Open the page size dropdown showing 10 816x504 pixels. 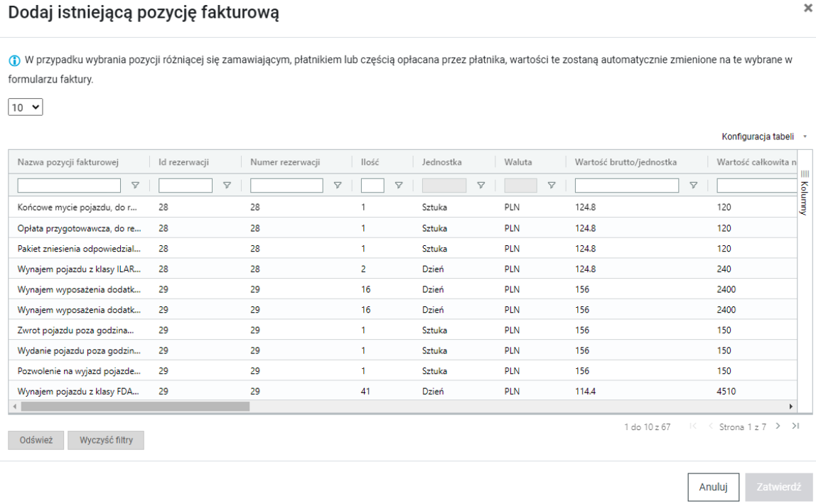pos(26,107)
